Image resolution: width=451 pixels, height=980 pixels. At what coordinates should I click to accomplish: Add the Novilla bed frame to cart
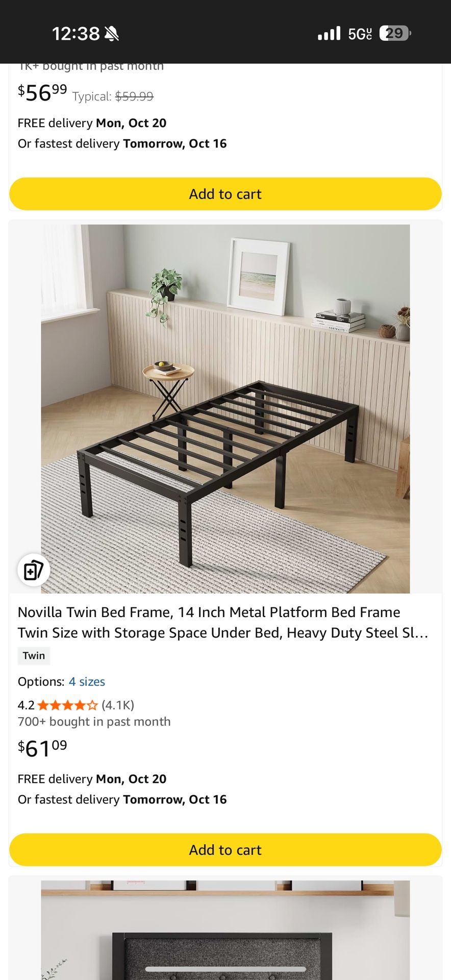[x=225, y=850]
